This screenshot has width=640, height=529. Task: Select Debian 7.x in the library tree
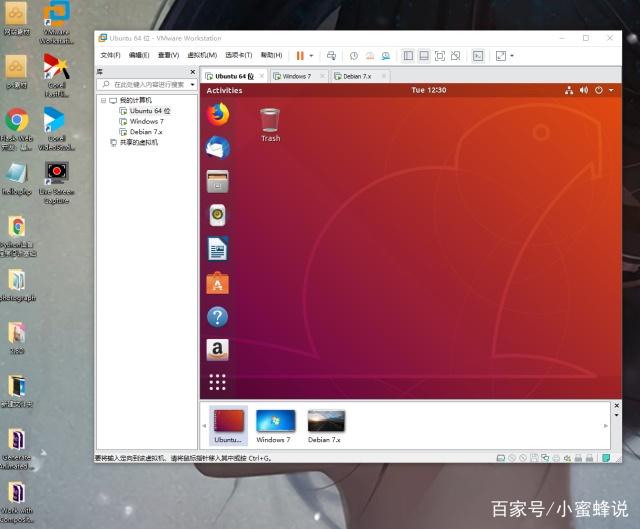click(x=141, y=132)
